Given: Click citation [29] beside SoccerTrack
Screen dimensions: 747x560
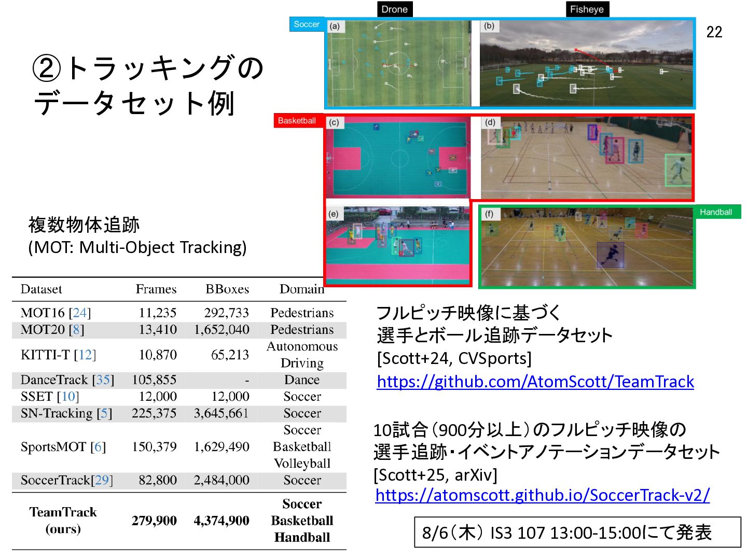Looking at the screenshot, I should (102, 480).
